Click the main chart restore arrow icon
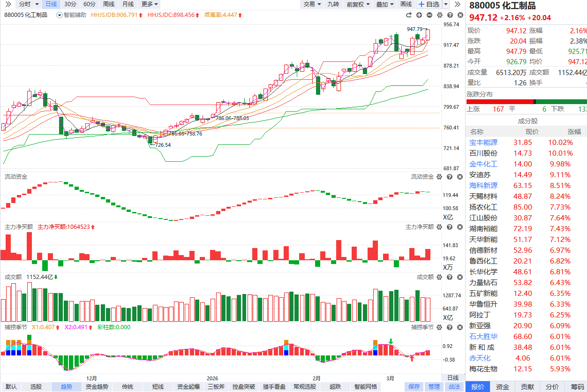The height and width of the screenshot is (392, 587). click(x=410, y=15)
